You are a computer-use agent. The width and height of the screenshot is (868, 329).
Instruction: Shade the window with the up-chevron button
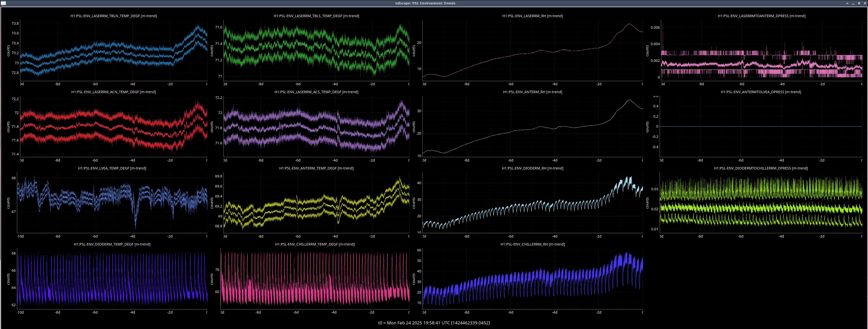click(x=847, y=3)
